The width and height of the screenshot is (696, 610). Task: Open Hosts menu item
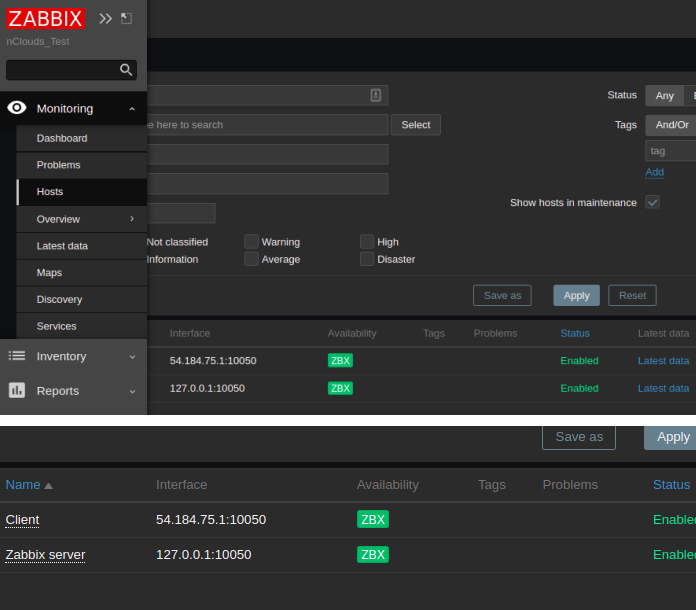point(82,192)
